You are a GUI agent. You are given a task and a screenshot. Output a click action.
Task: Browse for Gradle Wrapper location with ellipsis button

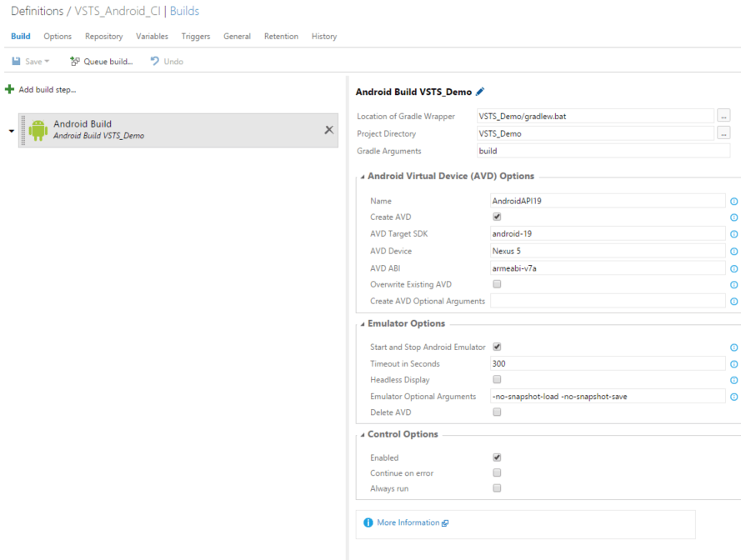(723, 117)
